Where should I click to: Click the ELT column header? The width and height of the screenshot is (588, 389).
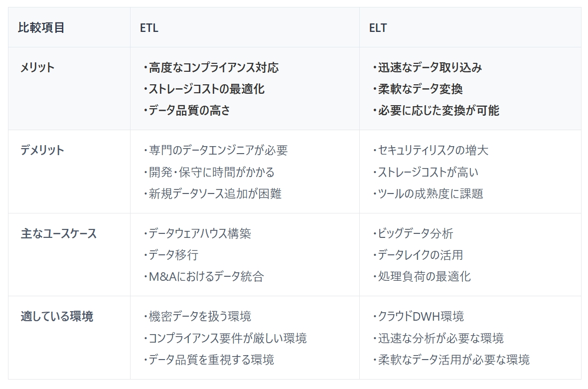(378, 28)
